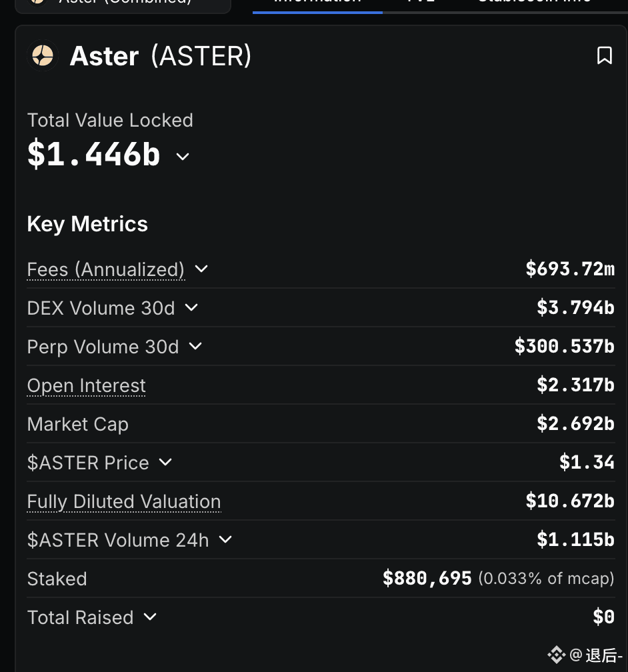Expand $ASTER Volume 24h breakdown
The image size is (628, 672).
click(x=225, y=539)
